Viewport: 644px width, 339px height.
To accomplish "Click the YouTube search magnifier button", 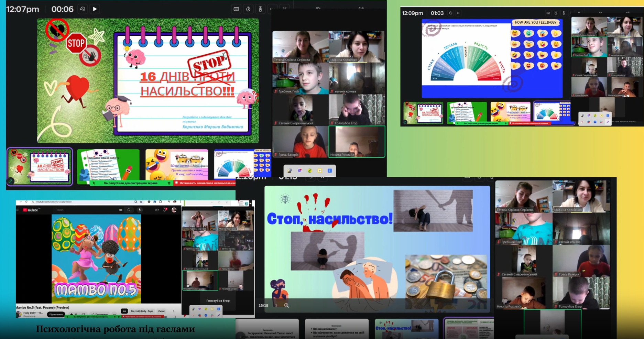I will (x=129, y=210).
